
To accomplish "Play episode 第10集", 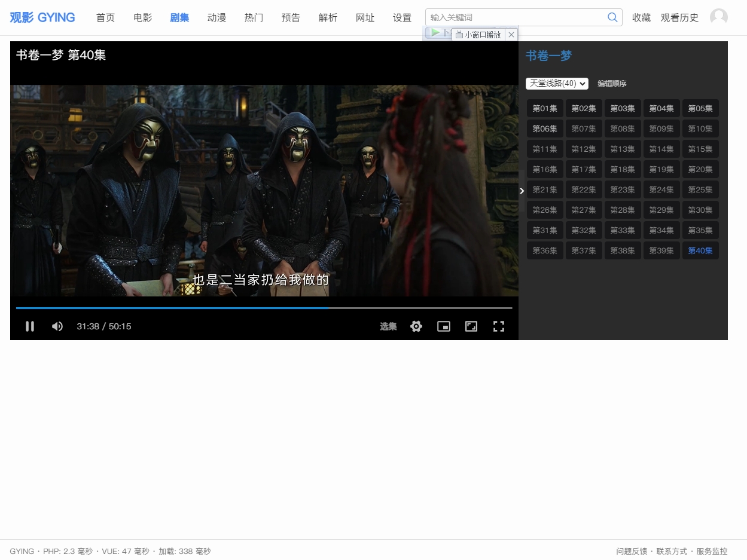I will tap(700, 128).
